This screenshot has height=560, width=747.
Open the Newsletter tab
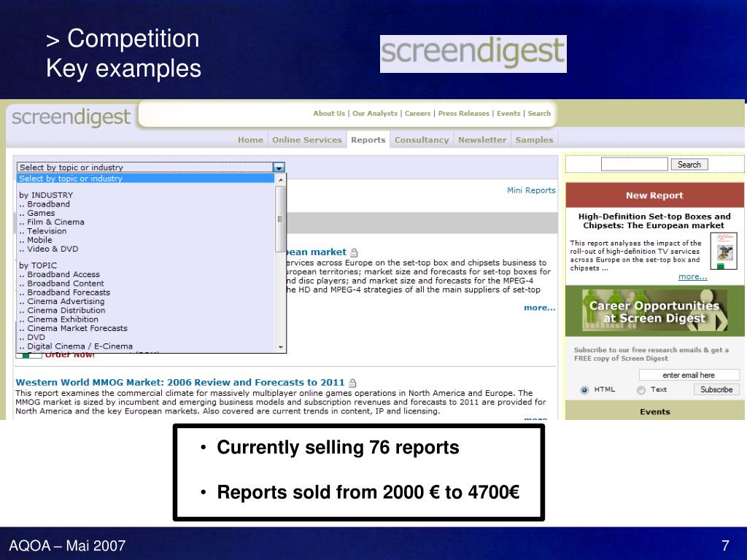[482, 140]
